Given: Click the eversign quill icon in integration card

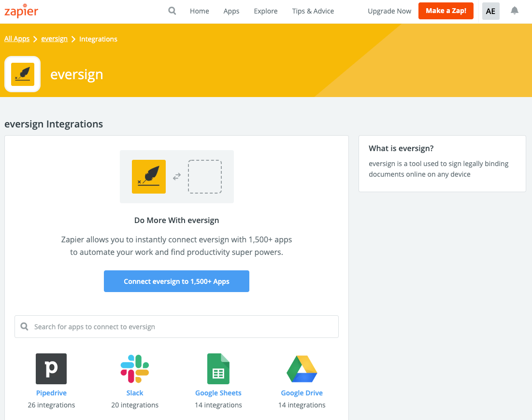Looking at the screenshot, I should tap(149, 177).
